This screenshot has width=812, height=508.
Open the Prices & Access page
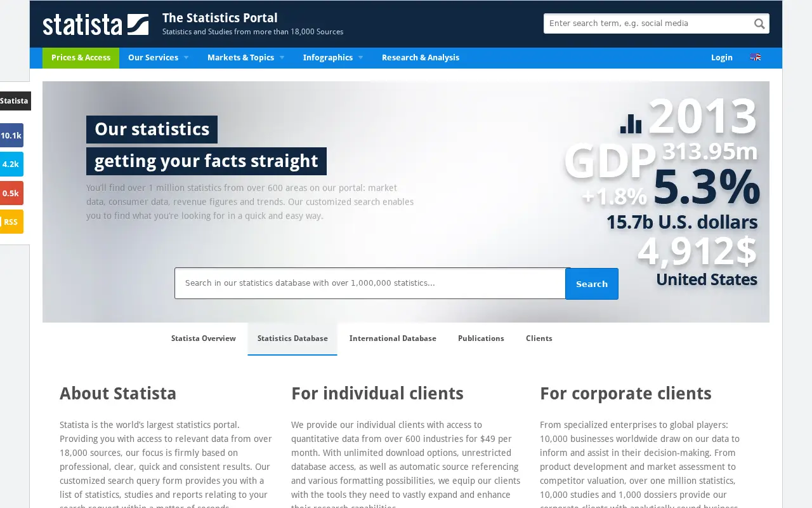coord(81,58)
